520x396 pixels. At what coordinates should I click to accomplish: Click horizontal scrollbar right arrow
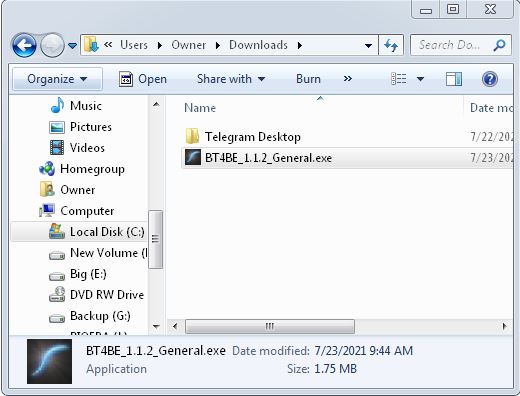504,326
